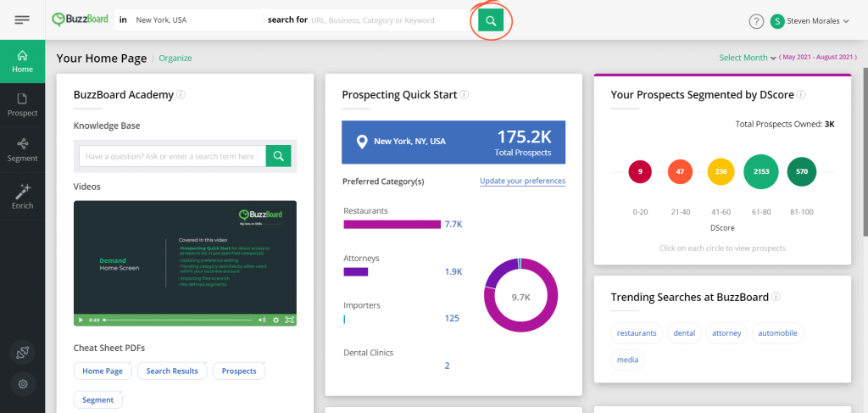Click the red DScore circle 9
The height and width of the screenshot is (413, 868).
640,171
